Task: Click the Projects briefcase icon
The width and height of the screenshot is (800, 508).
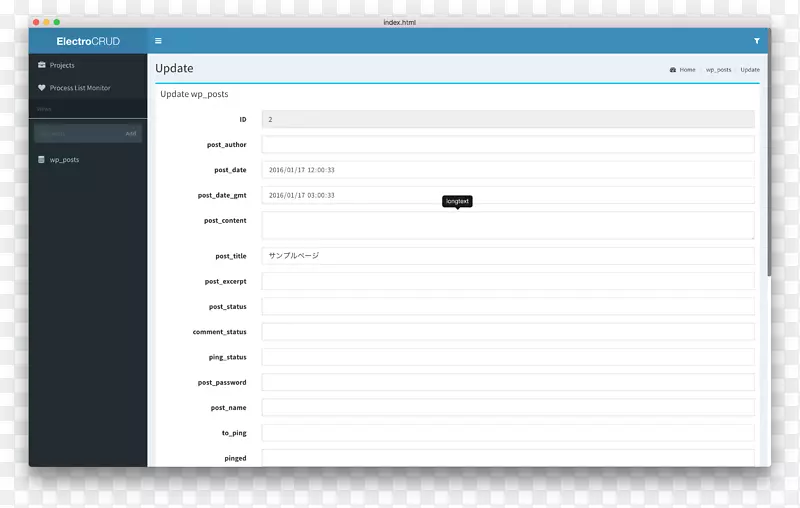Action: (42, 65)
